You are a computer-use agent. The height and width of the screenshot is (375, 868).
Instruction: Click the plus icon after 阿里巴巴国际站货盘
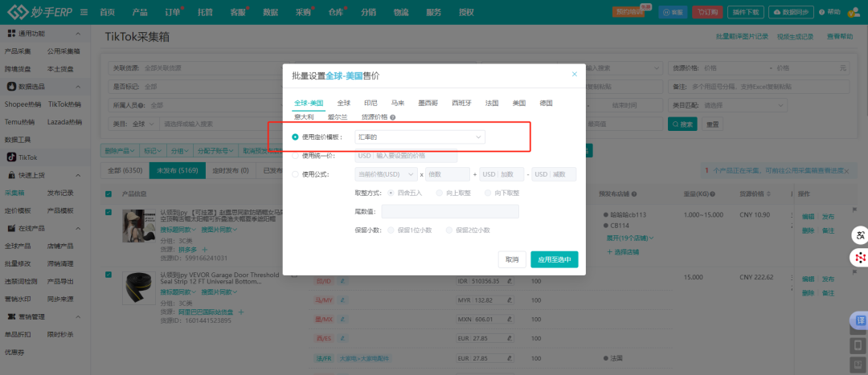coord(241,312)
